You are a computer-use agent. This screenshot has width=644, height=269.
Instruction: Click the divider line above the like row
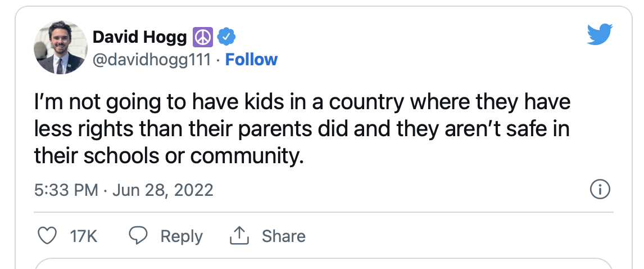[322, 212]
